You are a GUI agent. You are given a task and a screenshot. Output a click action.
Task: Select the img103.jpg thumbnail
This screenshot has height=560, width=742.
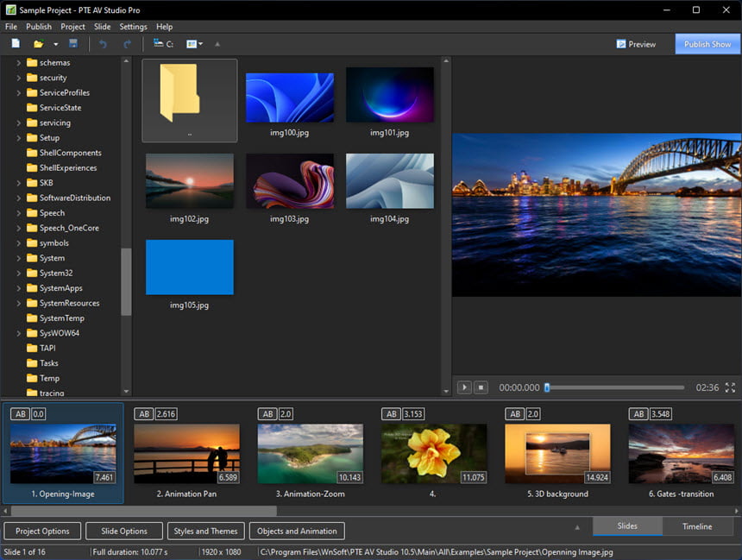point(289,181)
